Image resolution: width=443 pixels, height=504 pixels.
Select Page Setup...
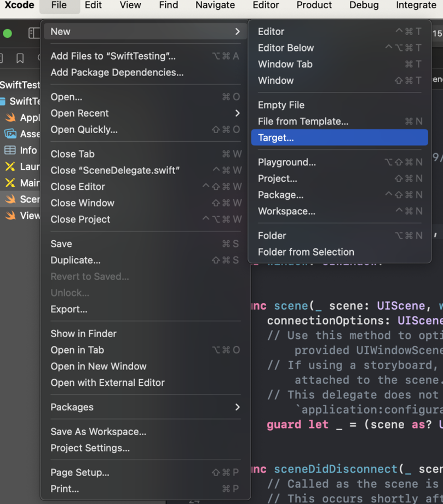tap(146, 472)
